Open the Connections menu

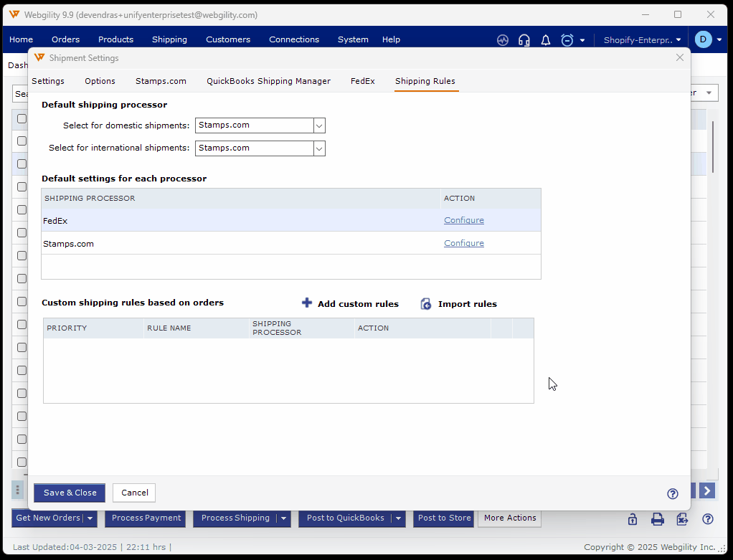coord(294,39)
